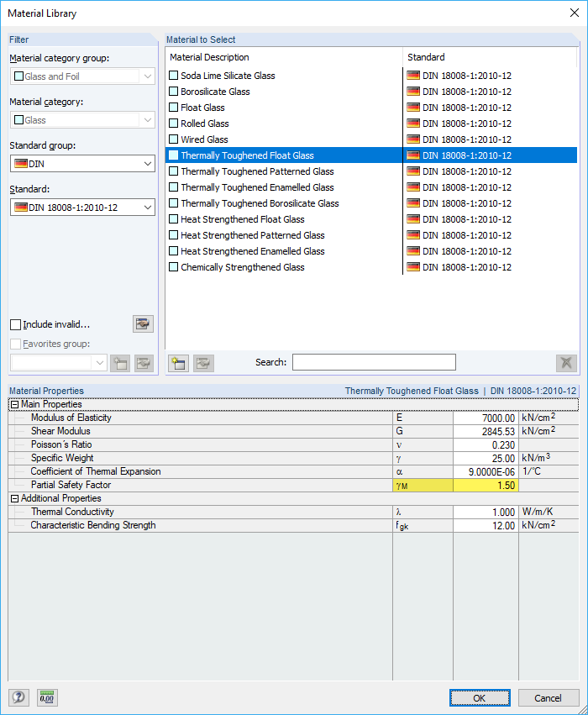
Task: Click the Thermal Conductivity value 1.000
Action: (486, 512)
